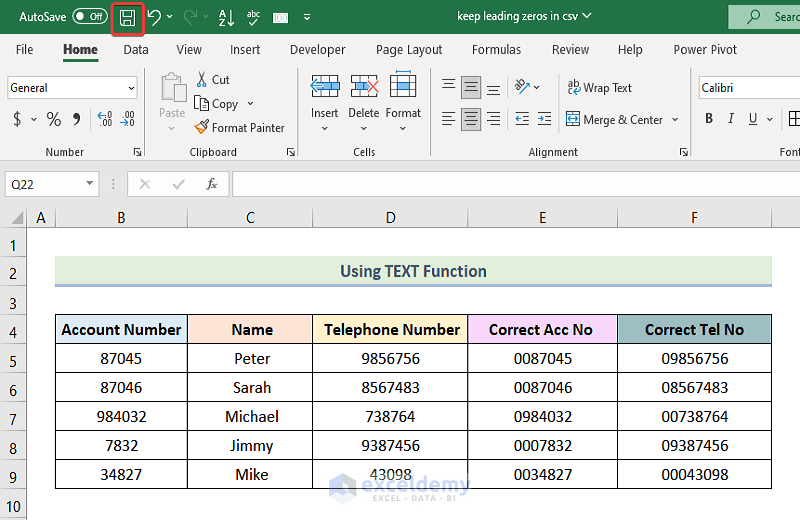Toggle the AutoSave switch

(x=90, y=16)
